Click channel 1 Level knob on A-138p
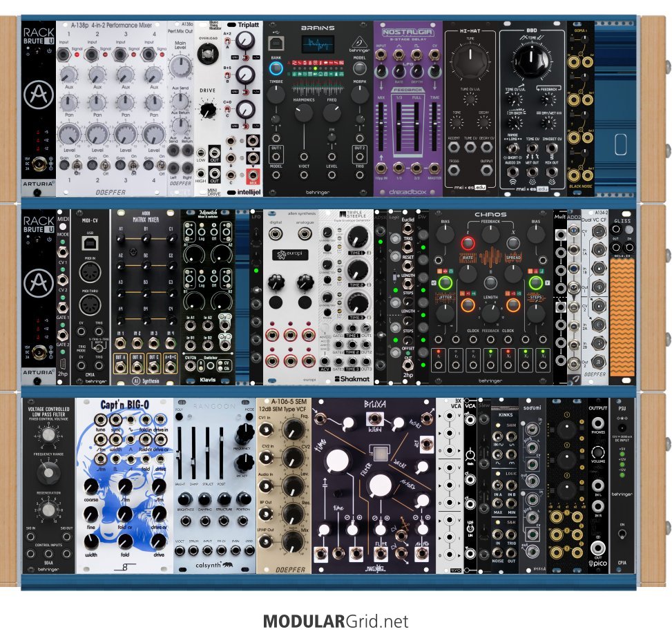672x636 pixels. click(x=69, y=135)
